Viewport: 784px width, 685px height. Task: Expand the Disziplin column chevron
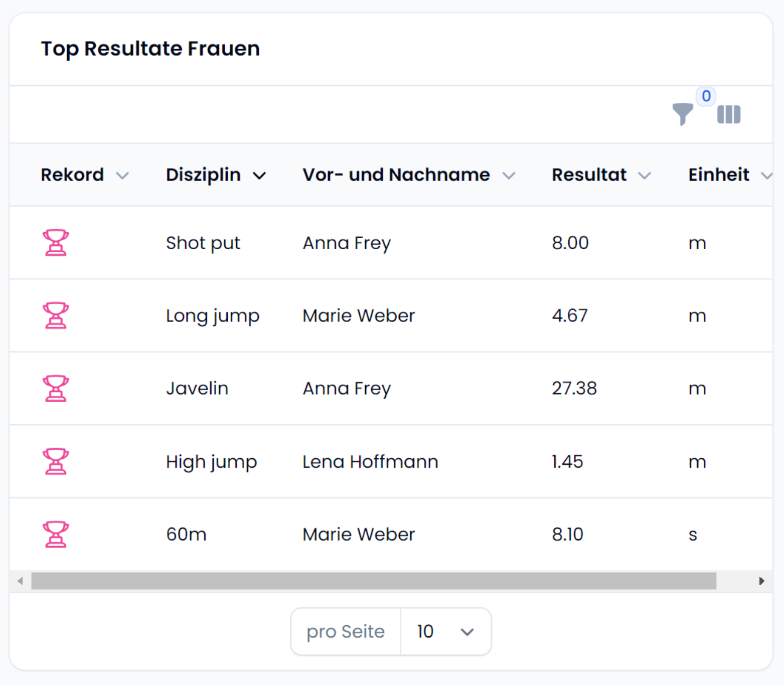click(x=259, y=176)
